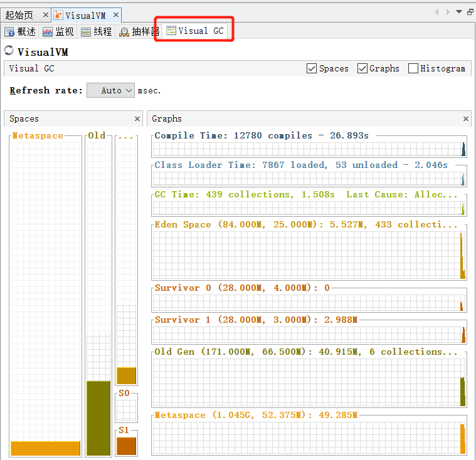The height and width of the screenshot is (460, 476).
Task: Close the Spaces panel
Action: tap(137, 118)
